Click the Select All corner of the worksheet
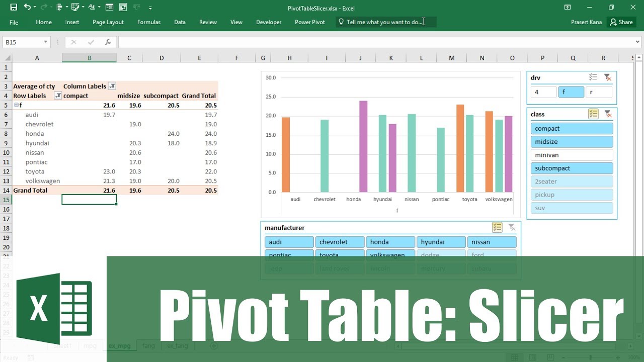The width and height of the screenshot is (644, 362). [x=6, y=58]
